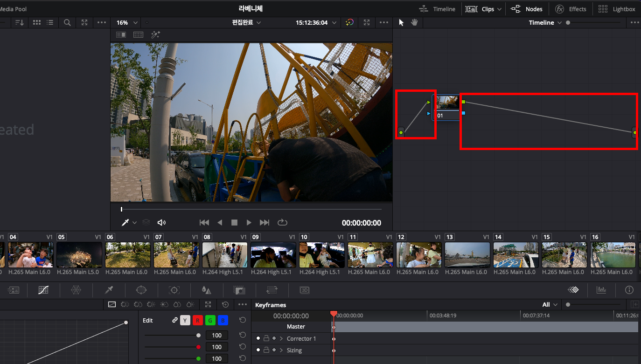The width and height of the screenshot is (641, 364).
Task: Open the Power Window palette
Action: tap(141, 290)
